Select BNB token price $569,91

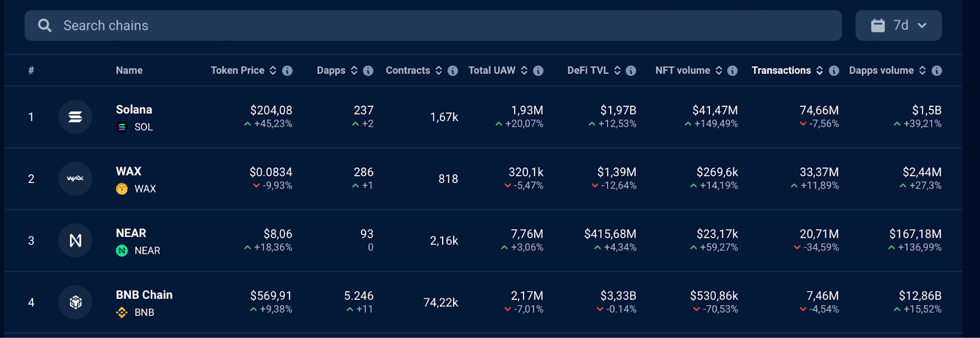coord(271,296)
